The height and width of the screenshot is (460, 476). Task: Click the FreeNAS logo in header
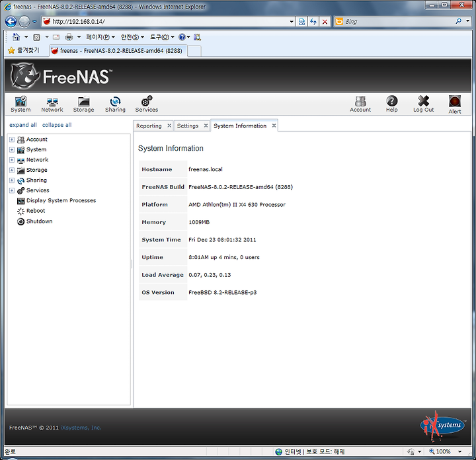[x=61, y=76]
